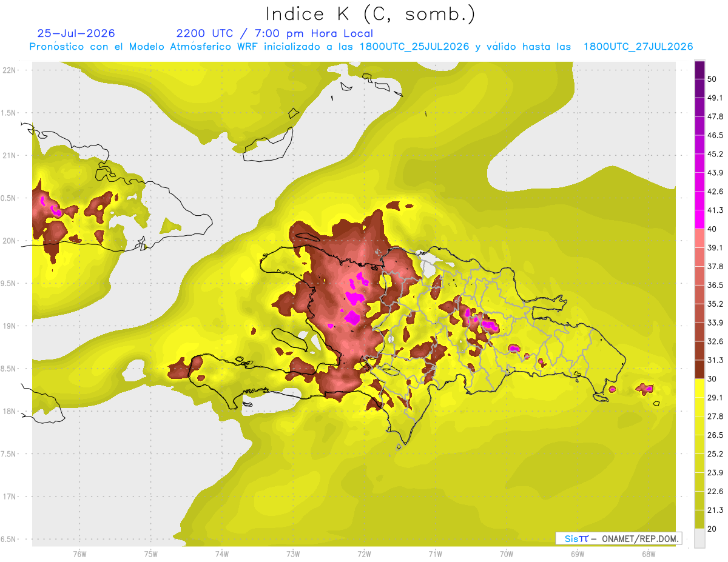
Task: Click the "1800UTC_27JUL2026" valid-until time text
Action: pyautogui.click(x=638, y=47)
